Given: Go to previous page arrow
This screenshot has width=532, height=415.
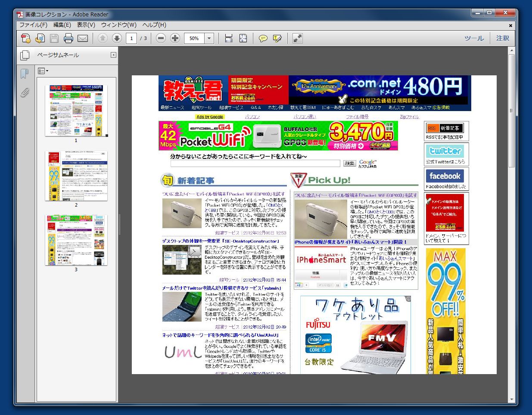Looking at the screenshot, I should (x=103, y=38).
